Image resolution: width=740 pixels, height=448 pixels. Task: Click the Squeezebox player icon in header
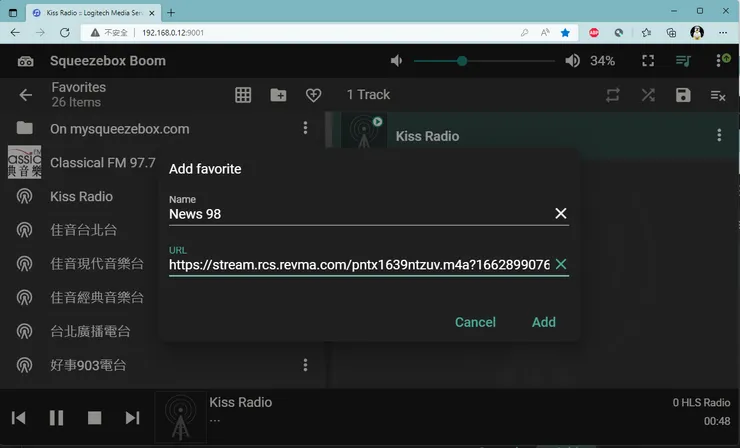point(25,61)
